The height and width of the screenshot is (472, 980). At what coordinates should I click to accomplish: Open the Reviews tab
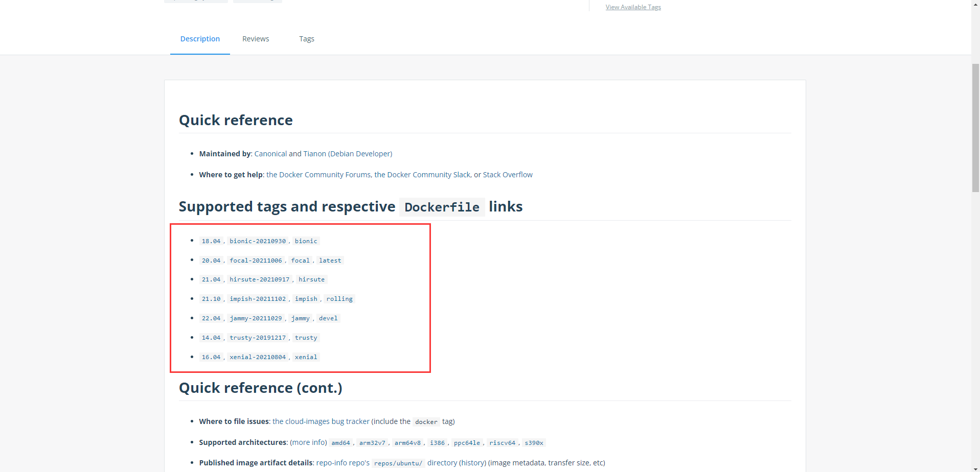pos(256,39)
